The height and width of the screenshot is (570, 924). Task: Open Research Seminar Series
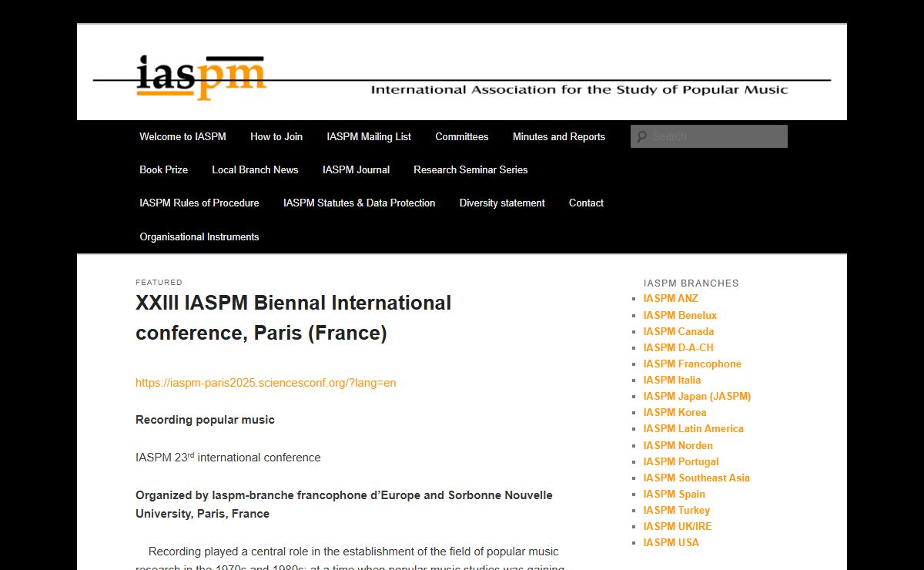click(x=470, y=169)
